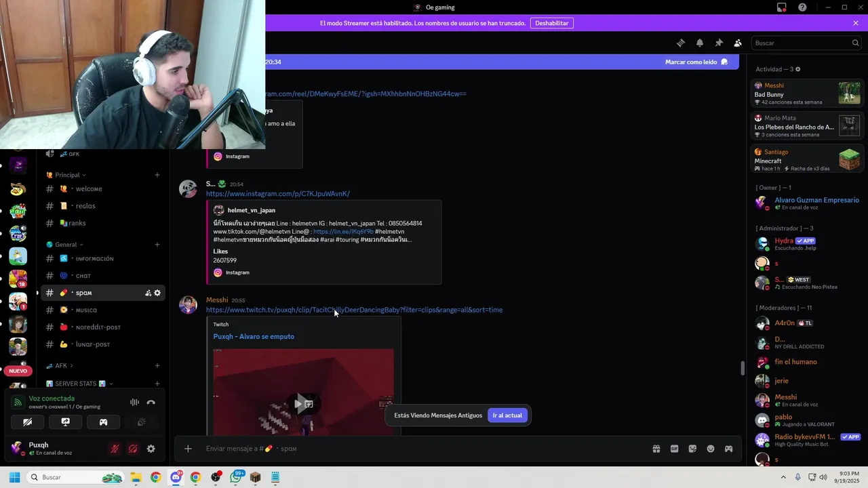Open Puxqh - Alvaro se emputo title link
This screenshot has height=488, width=868.
[254, 336]
